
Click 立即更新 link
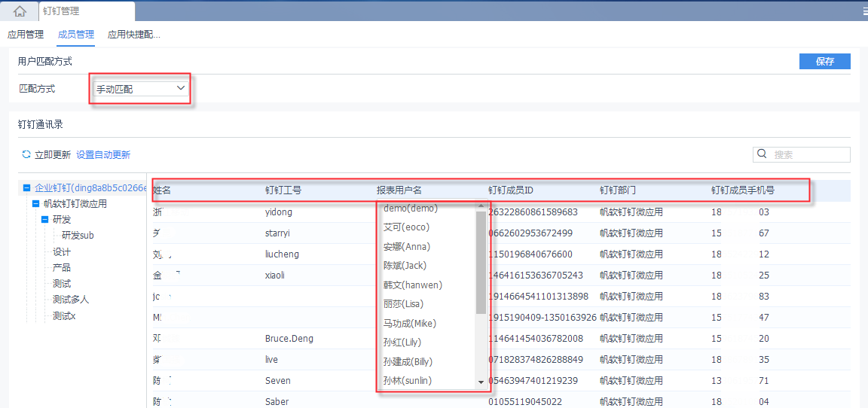[x=53, y=155]
